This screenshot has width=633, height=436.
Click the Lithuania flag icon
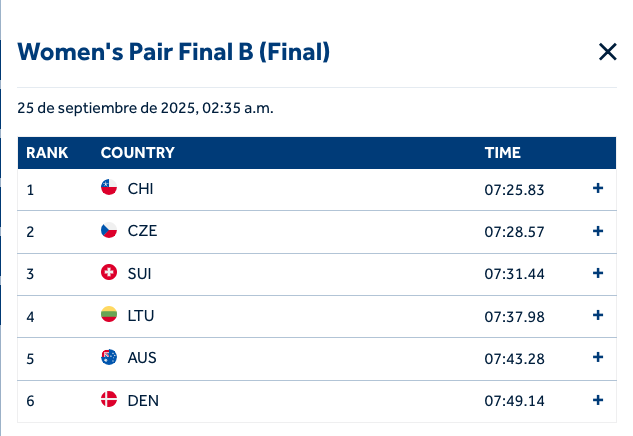click(110, 315)
